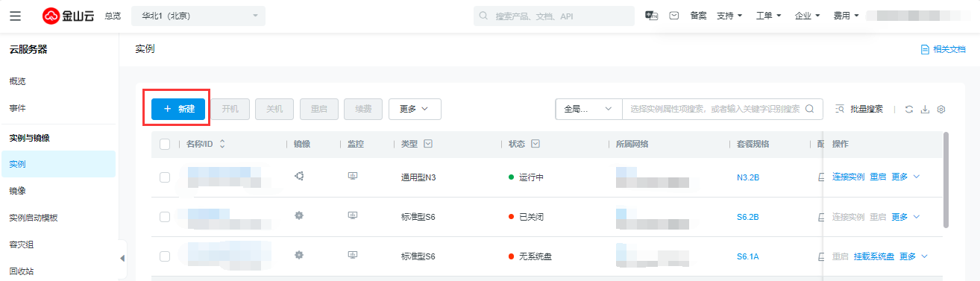The height and width of the screenshot is (281, 980).
Task: Expand 更多 actions for the 运行中 instance
Action: point(905,177)
